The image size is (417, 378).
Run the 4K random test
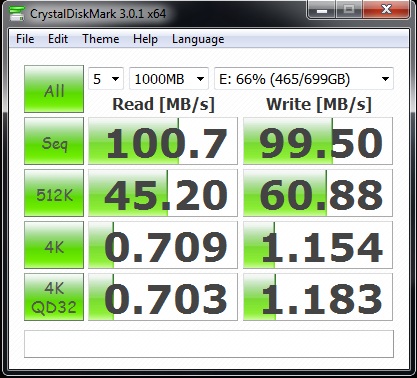[54, 245]
